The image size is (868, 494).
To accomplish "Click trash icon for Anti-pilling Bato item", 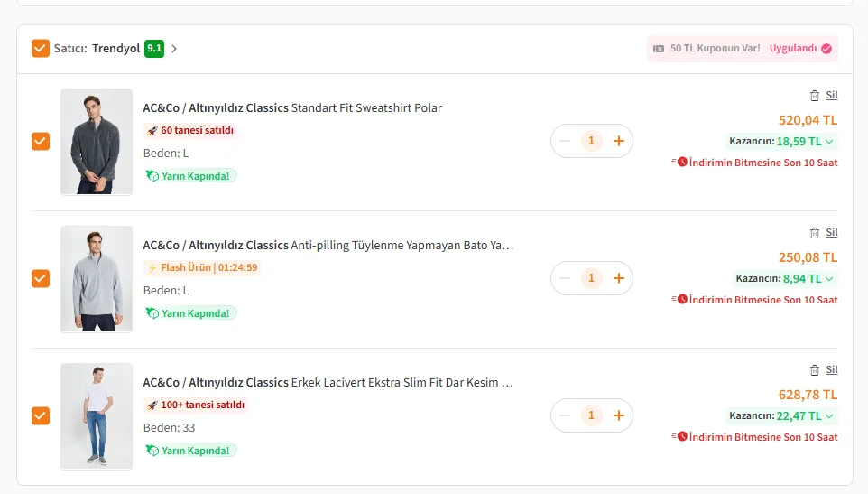I will [814, 233].
